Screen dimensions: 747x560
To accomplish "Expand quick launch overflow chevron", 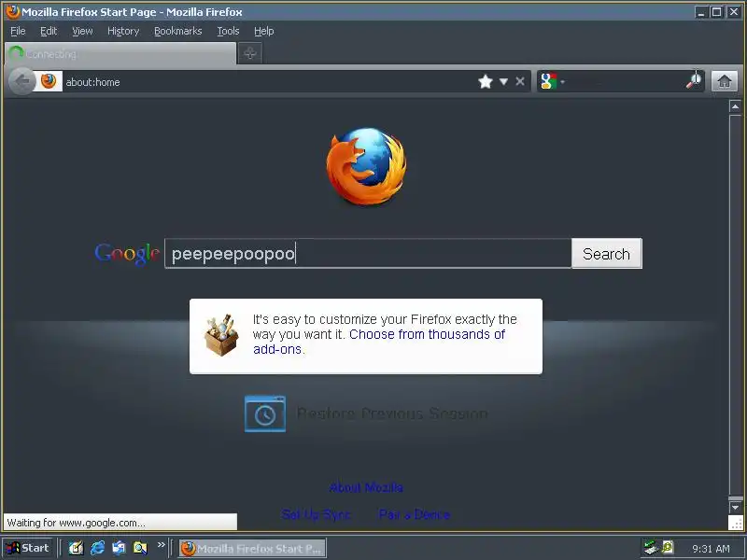I will [x=161, y=544].
